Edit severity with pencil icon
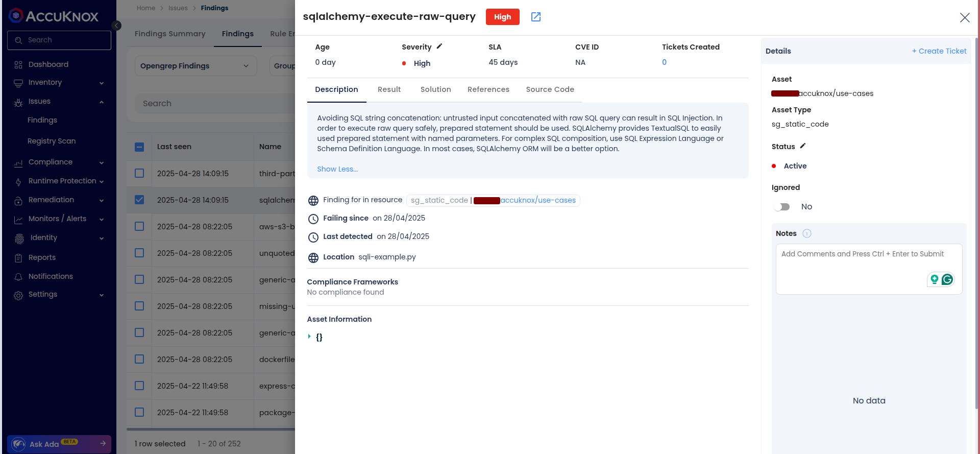The height and width of the screenshot is (454, 980). (x=439, y=46)
